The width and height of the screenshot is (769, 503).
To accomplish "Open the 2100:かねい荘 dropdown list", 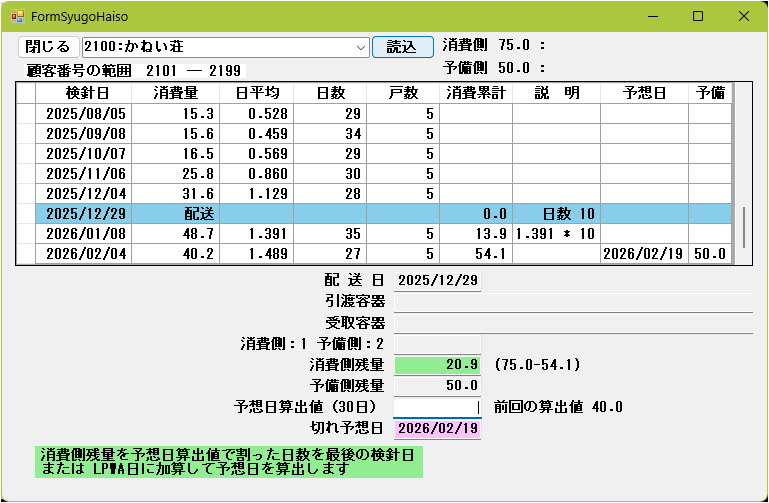I will pos(361,47).
